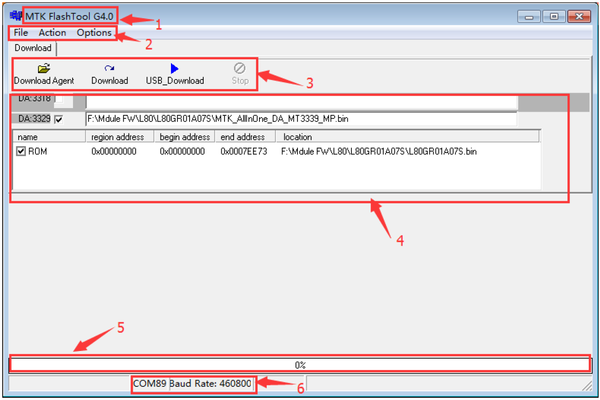Close the MTK FlashTool window

click(579, 17)
